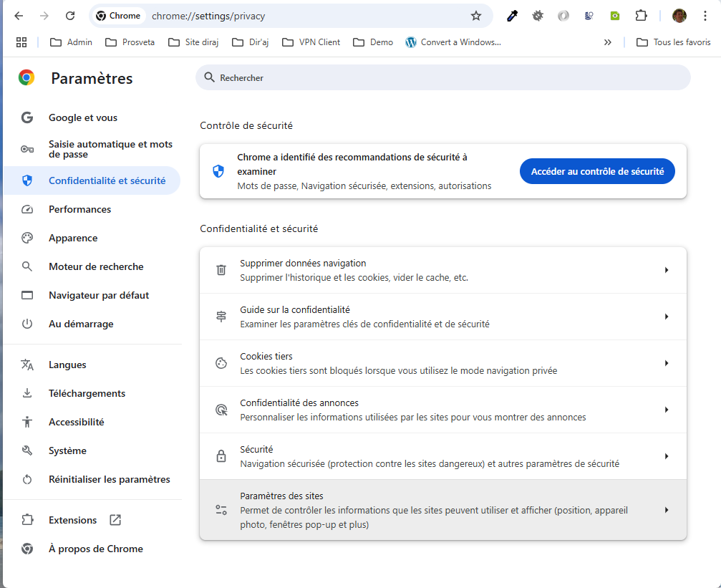Open the VPN Client bookmark folder

[x=311, y=42]
